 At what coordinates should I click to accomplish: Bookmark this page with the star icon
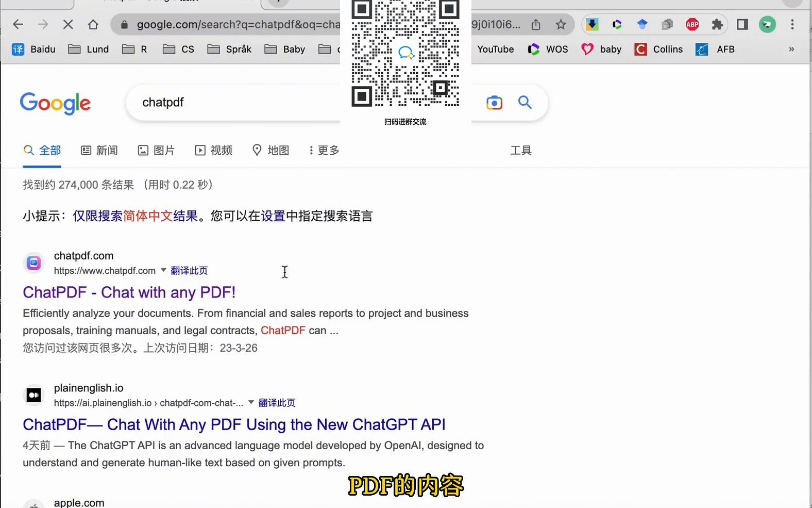tap(561, 24)
